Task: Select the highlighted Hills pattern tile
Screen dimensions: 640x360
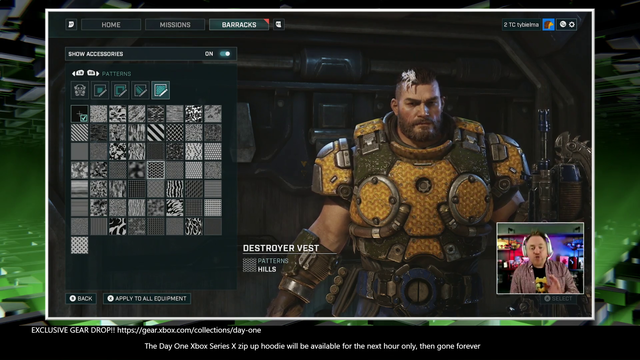Action: [156, 170]
